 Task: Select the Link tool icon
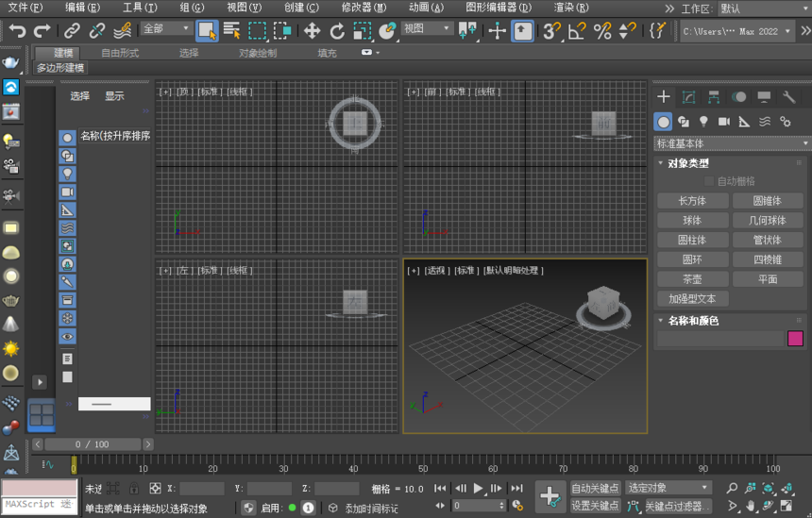coord(72,31)
